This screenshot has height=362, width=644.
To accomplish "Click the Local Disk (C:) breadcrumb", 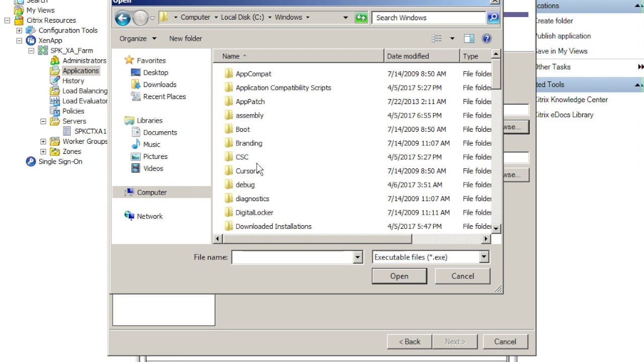I will point(243,17).
